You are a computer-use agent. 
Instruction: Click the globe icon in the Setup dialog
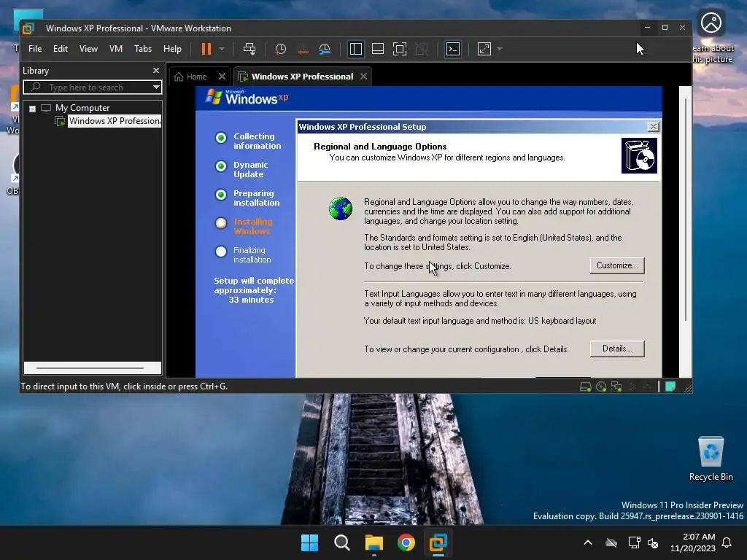point(340,209)
